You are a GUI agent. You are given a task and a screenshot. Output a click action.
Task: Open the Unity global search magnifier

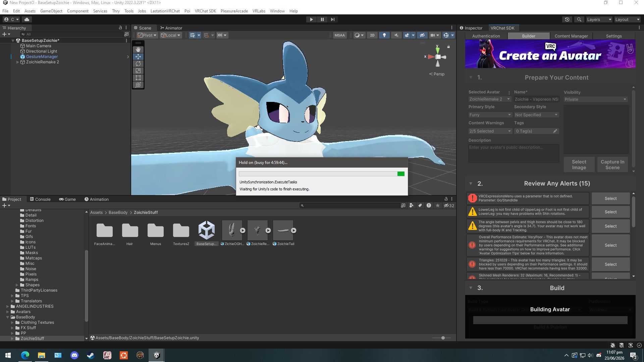pos(579,19)
